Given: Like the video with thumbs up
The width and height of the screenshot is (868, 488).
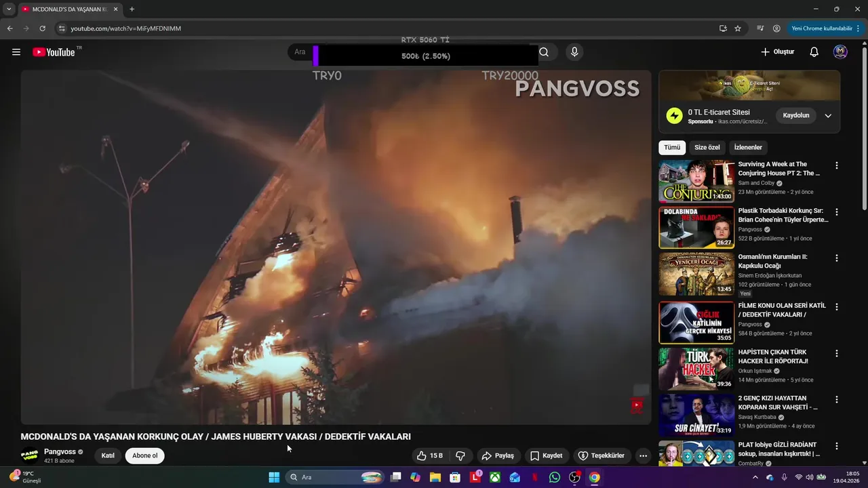Looking at the screenshot, I should pos(430,455).
